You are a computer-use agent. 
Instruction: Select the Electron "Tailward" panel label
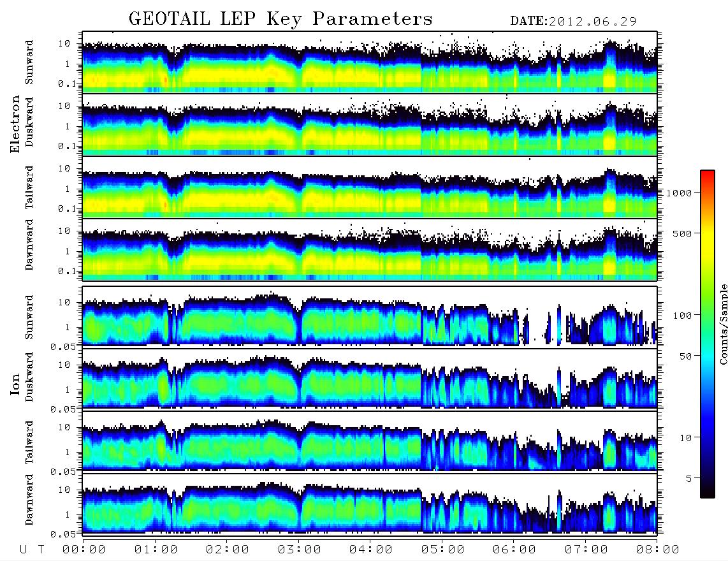pyautogui.click(x=29, y=187)
